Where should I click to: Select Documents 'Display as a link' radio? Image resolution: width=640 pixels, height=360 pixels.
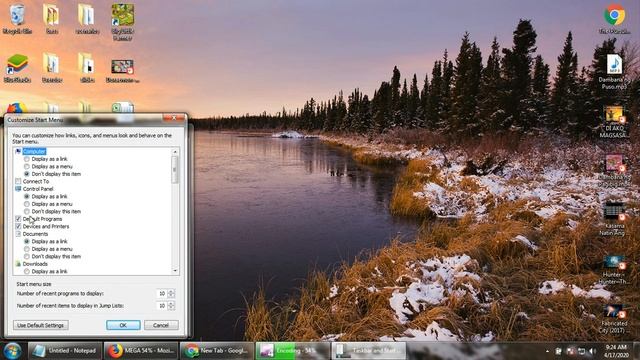(27, 241)
